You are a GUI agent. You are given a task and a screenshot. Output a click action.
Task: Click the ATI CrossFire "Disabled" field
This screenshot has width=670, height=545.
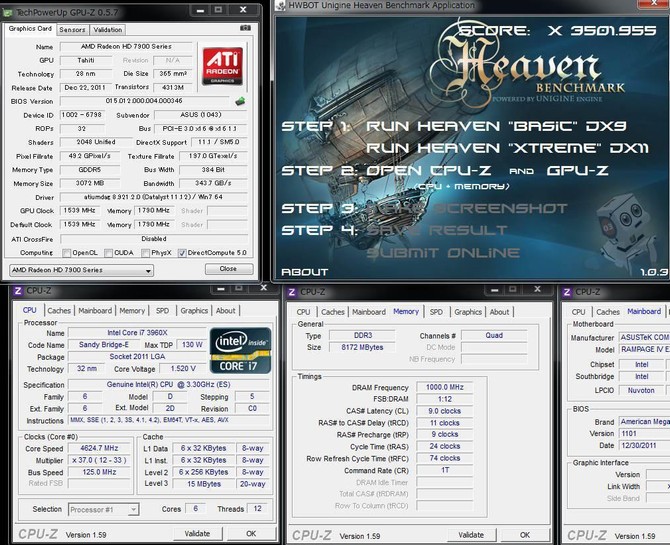(x=154, y=239)
